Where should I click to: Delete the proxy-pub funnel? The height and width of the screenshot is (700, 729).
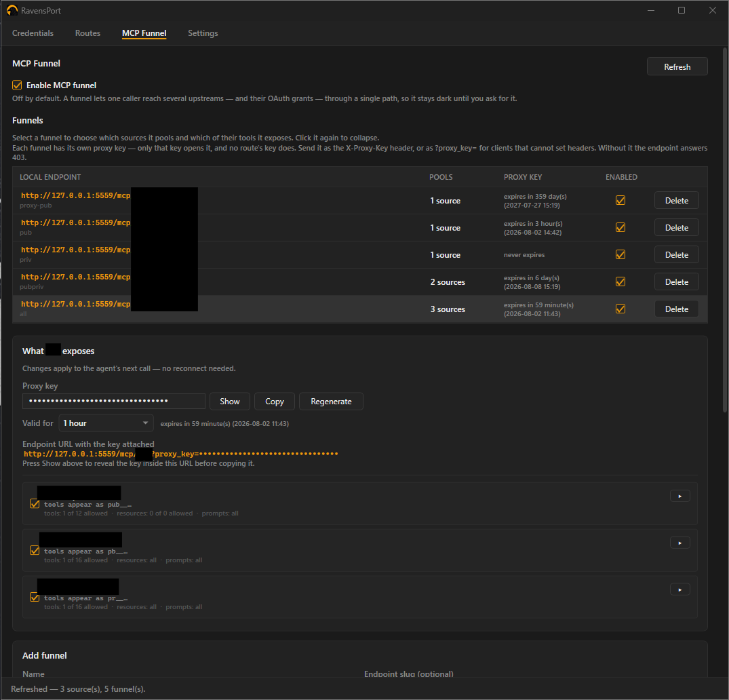[677, 201]
